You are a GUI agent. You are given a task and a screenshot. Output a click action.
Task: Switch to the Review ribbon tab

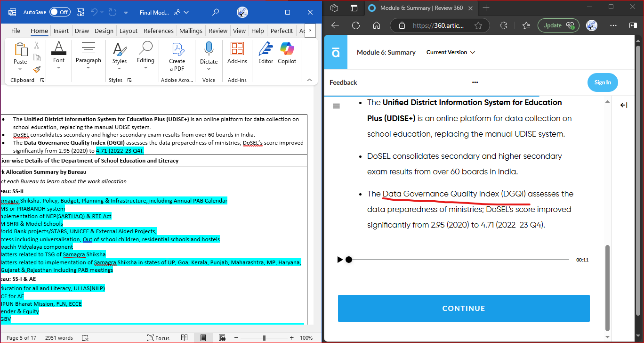pos(218,31)
